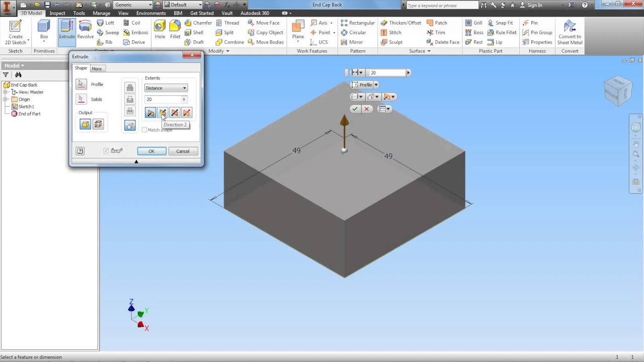Click the Coil tool
This screenshot has width=644, height=362.
click(x=131, y=23)
